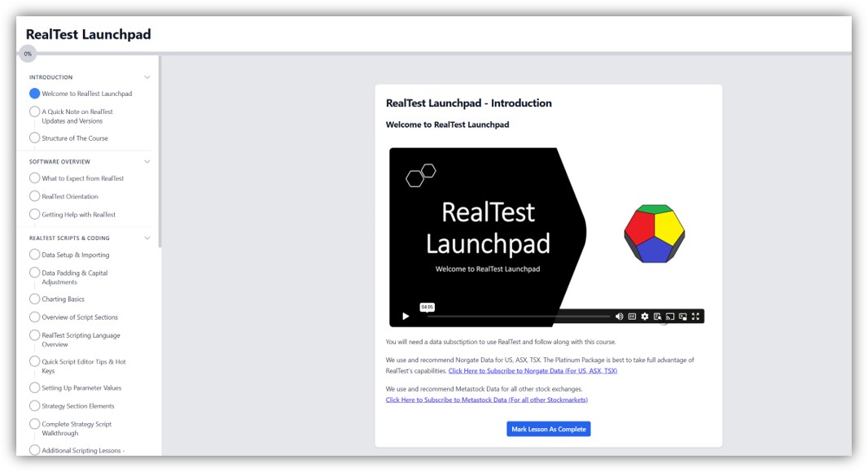Image resolution: width=868 pixels, height=472 pixels.
Task: Turn on closed captions for the video
Action: pos(632,317)
